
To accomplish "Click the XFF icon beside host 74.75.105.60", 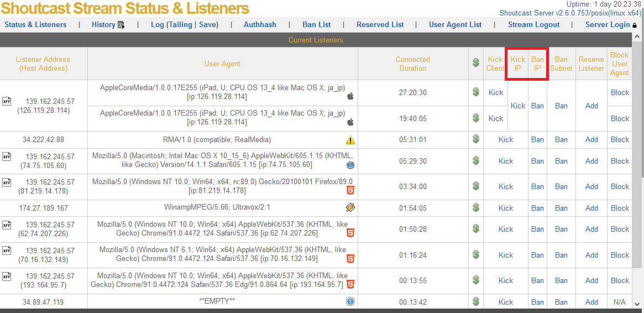I will coord(7,157).
